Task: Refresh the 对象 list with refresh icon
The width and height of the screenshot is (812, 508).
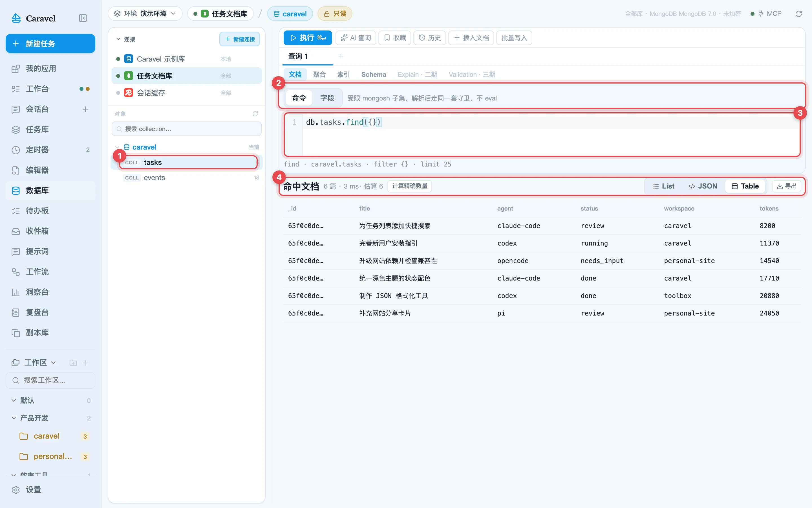Action: [x=255, y=114]
